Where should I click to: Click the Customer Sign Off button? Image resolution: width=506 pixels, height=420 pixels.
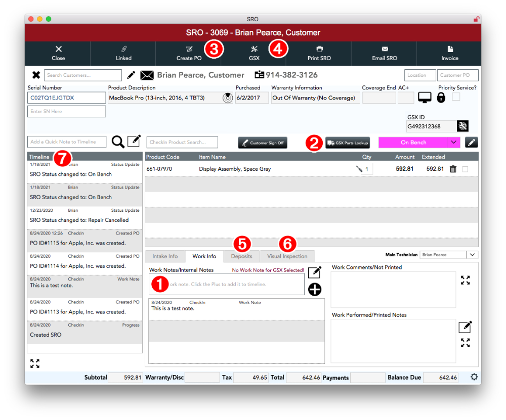(x=263, y=143)
